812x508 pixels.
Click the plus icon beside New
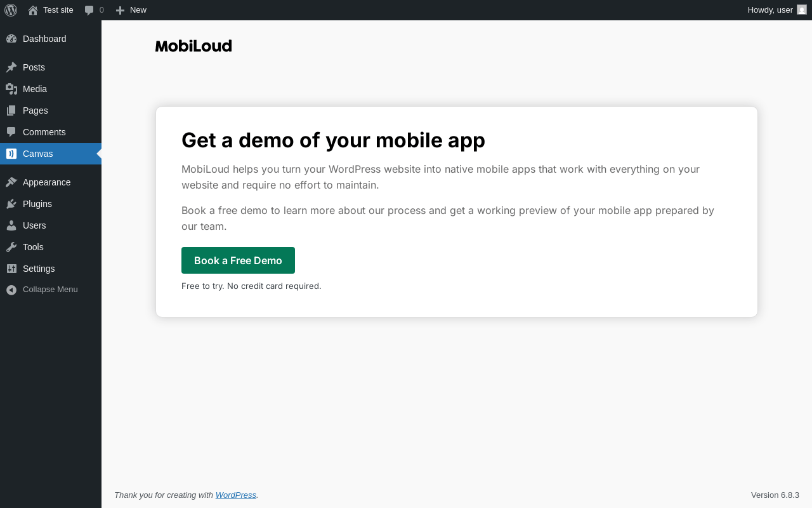coord(120,10)
